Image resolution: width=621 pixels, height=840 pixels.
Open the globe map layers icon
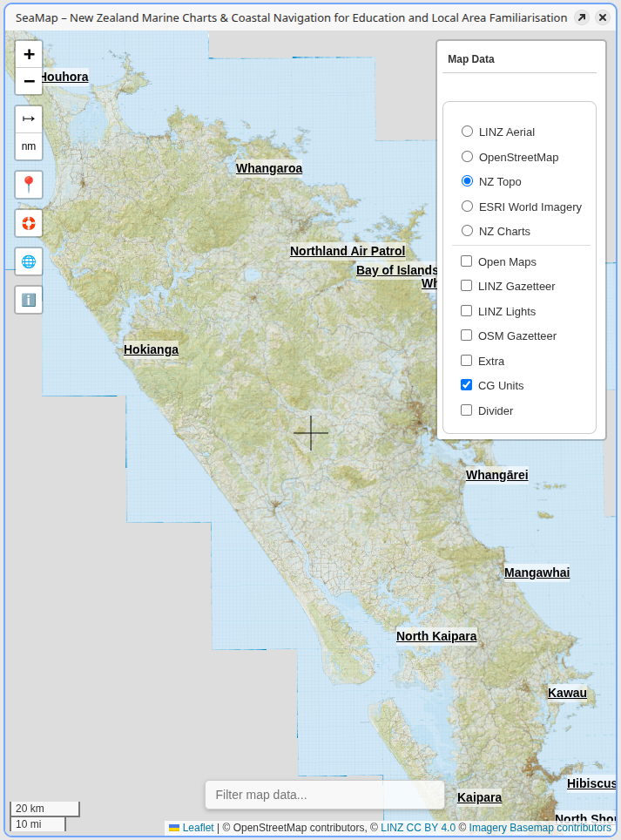pos(29,261)
